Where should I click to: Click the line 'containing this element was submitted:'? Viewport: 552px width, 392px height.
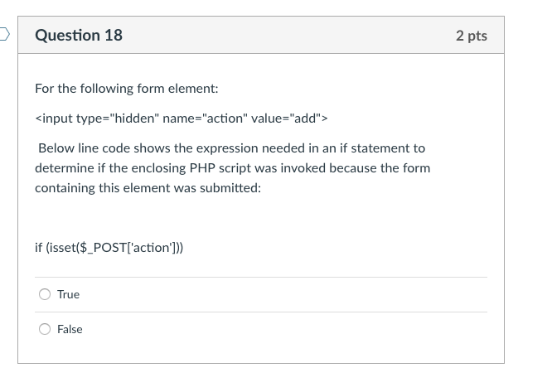pos(148,188)
